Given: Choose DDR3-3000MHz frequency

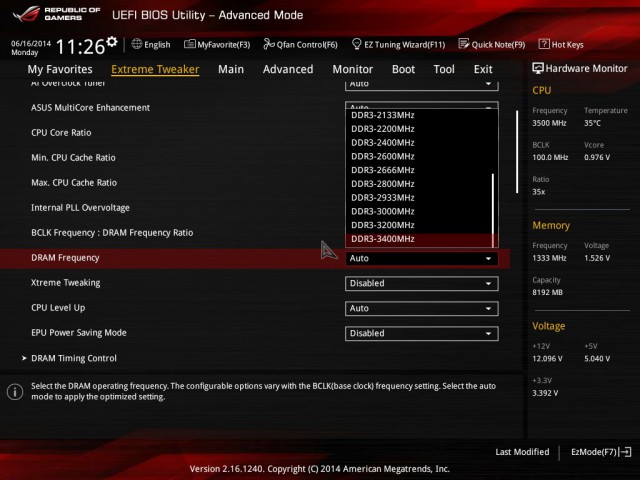Looking at the screenshot, I should point(418,211).
